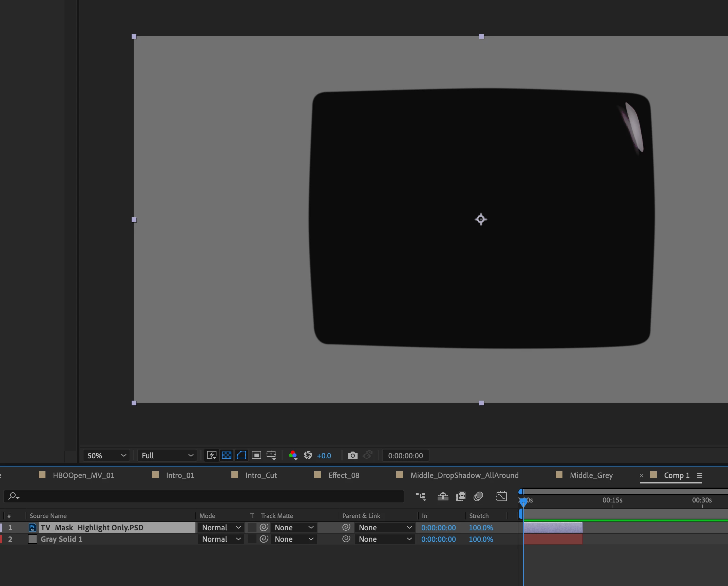Click the viewer timecode 0:00:00:00
This screenshot has height=586, width=728.
point(405,456)
